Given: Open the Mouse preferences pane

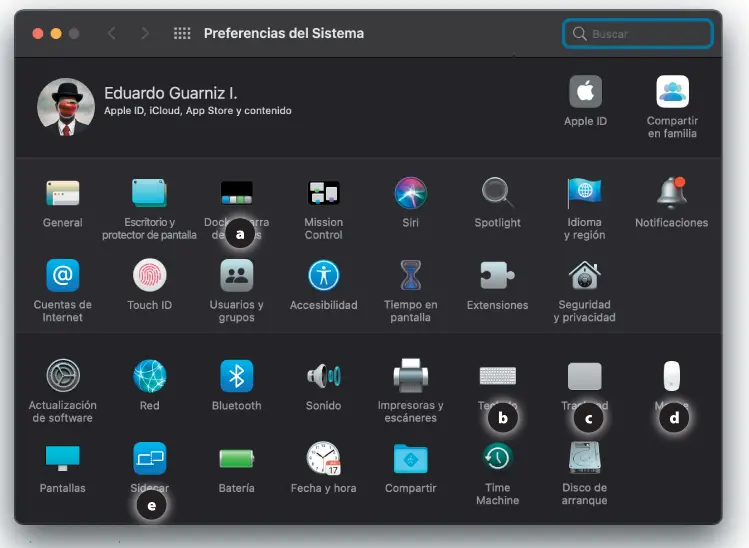Looking at the screenshot, I should point(672,376).
